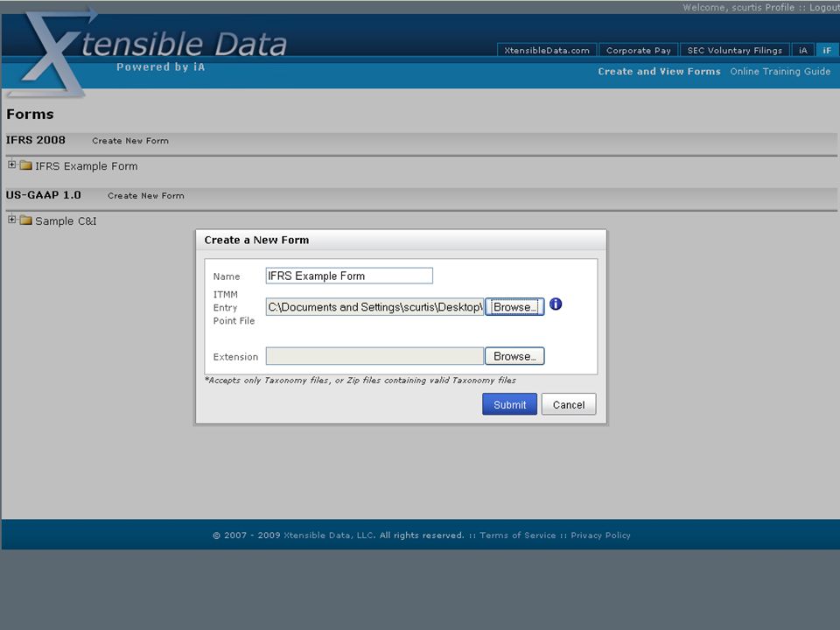Screen dimensions: 840x630
Task: Click the Logout link
Action: (x=824, y=8)
